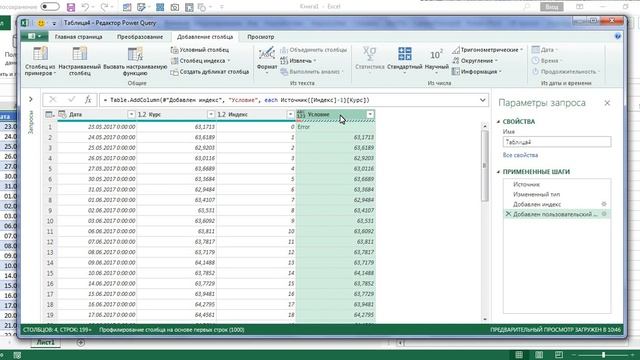Screen dimensions: 640x360
Task: Click Column From Examples icon (Столбец из примеров)
Action: 40,54
